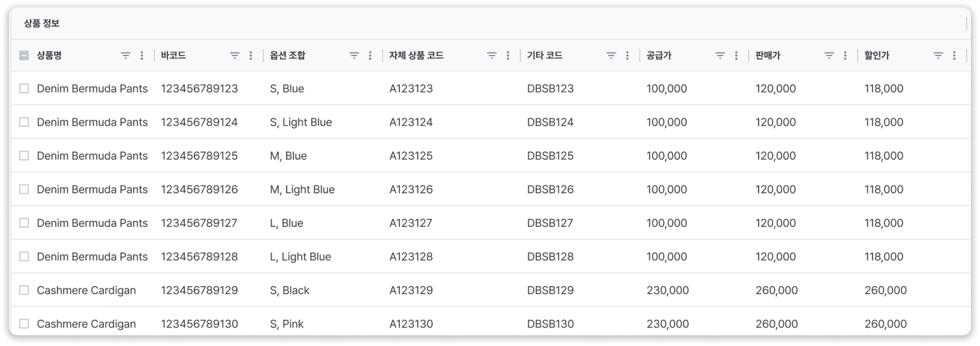Screen dimensions: 980x346
Task: Open 옵션 조합 column options menu
Action: [x=370, y=55]
